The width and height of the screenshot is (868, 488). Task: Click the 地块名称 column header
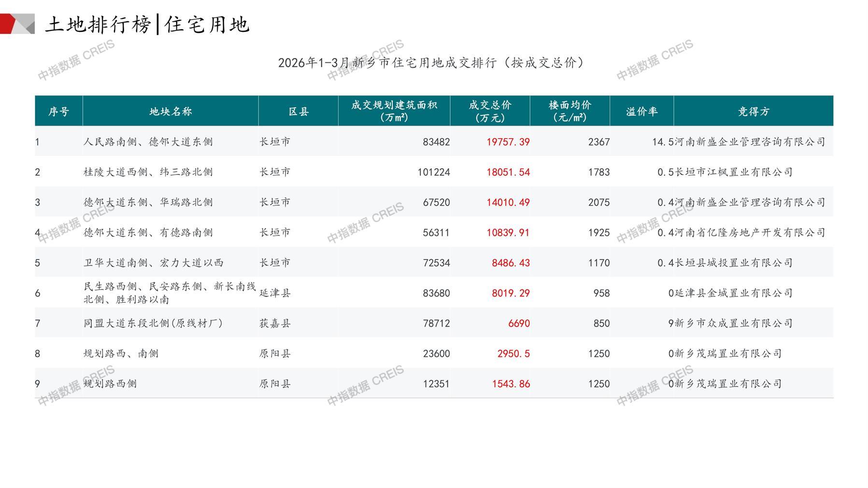pyautogui.click(x=171, y=112)
